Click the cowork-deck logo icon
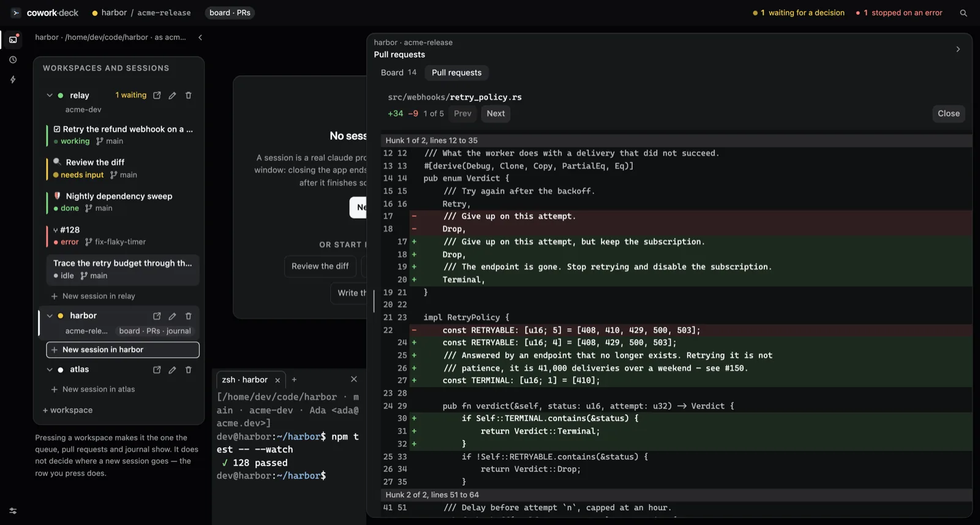The width and height of the screenshot is (980, 525). click(16, 13)
